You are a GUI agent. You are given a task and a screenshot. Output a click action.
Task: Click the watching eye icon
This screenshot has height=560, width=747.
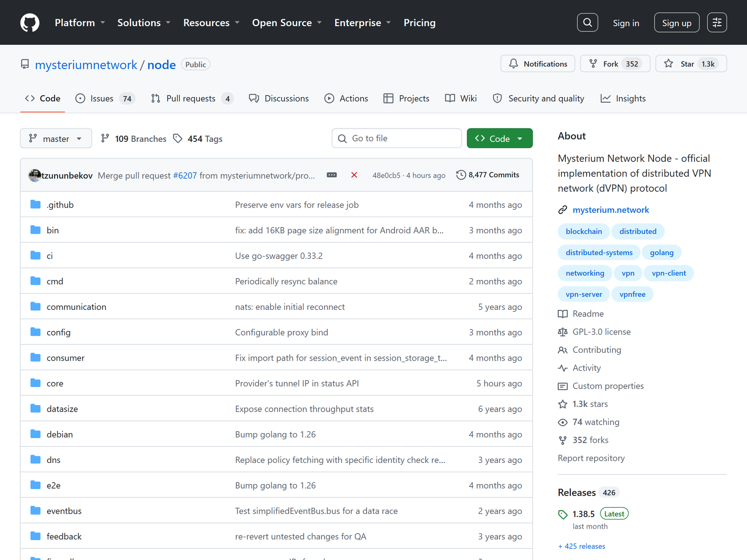pos(563,422)
